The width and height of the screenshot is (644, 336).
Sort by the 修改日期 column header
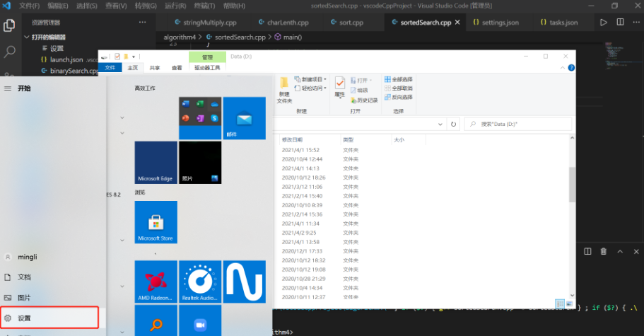pyautogui.click(x=310, y=139)
